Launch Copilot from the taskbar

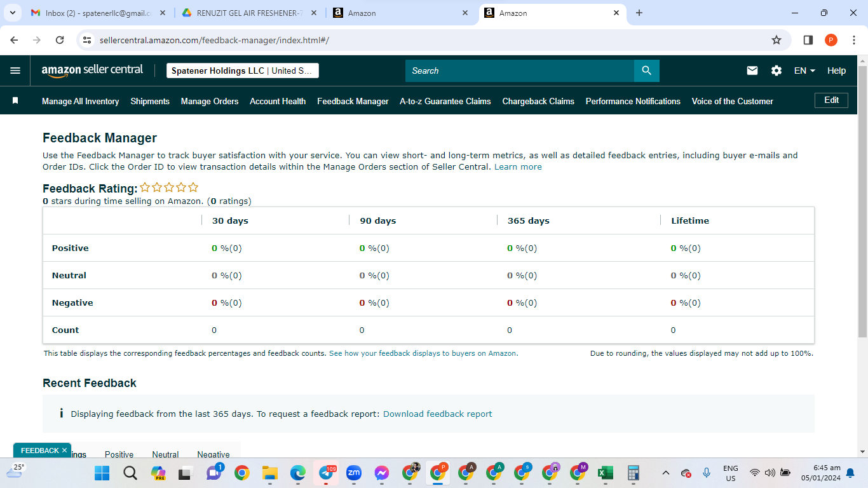pos(158,473)
